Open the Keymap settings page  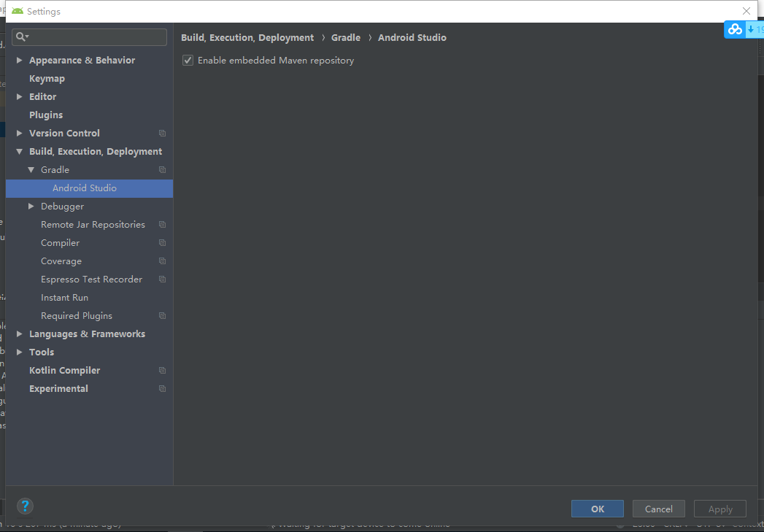tap(47, 78)
